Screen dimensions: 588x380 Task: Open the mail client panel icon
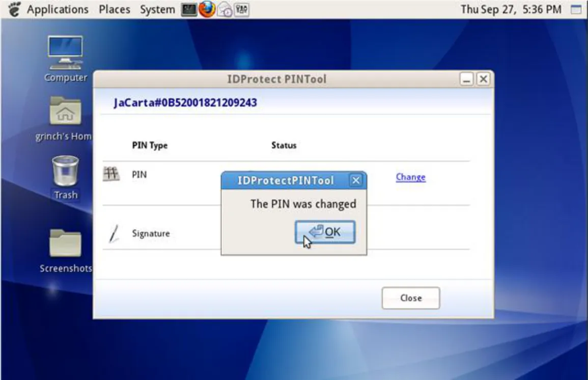pos(225,9)
